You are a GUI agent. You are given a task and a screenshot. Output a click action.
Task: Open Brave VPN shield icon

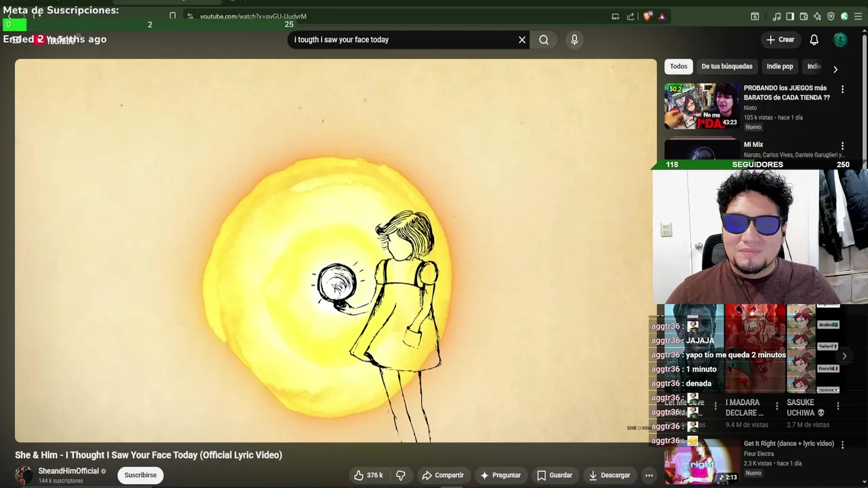(x=831, y=16)
